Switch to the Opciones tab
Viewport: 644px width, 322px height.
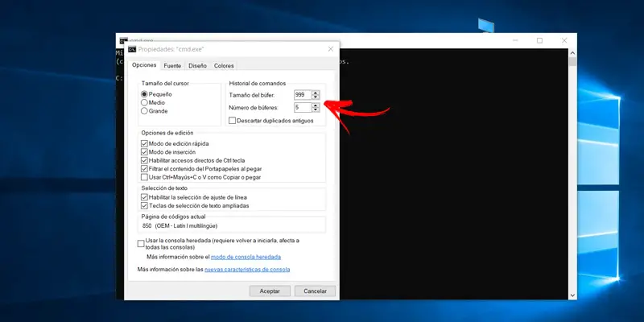144,65
